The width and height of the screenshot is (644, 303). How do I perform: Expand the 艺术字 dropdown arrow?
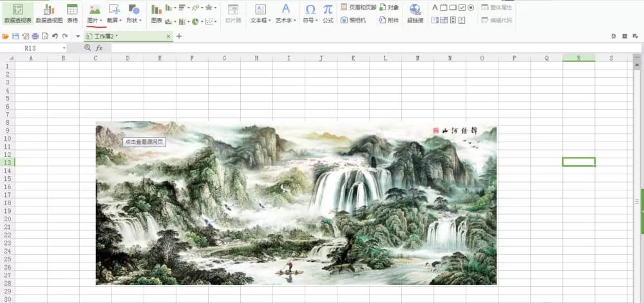click(296, 20)
